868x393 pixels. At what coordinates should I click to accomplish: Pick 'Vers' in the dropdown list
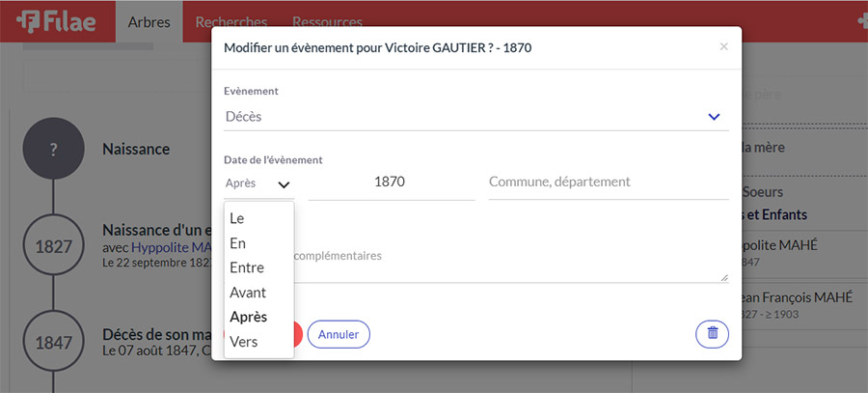click(x=244, y=341)
